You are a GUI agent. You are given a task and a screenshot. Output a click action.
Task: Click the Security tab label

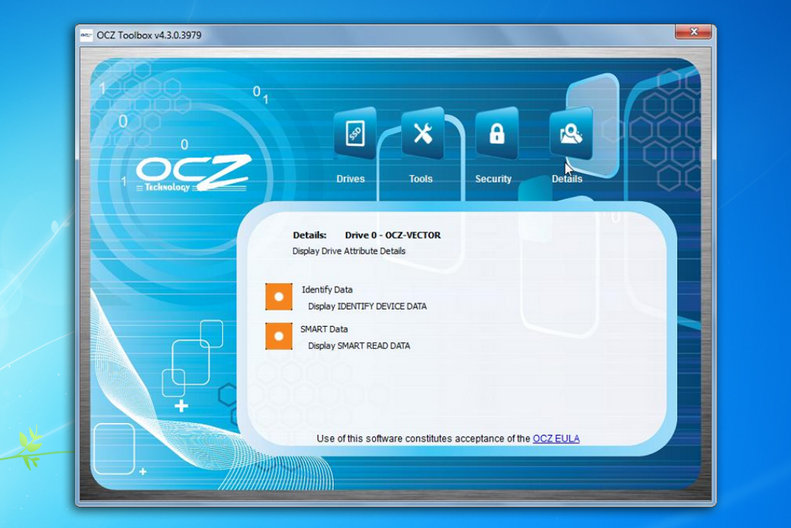[x=493, y=179]
